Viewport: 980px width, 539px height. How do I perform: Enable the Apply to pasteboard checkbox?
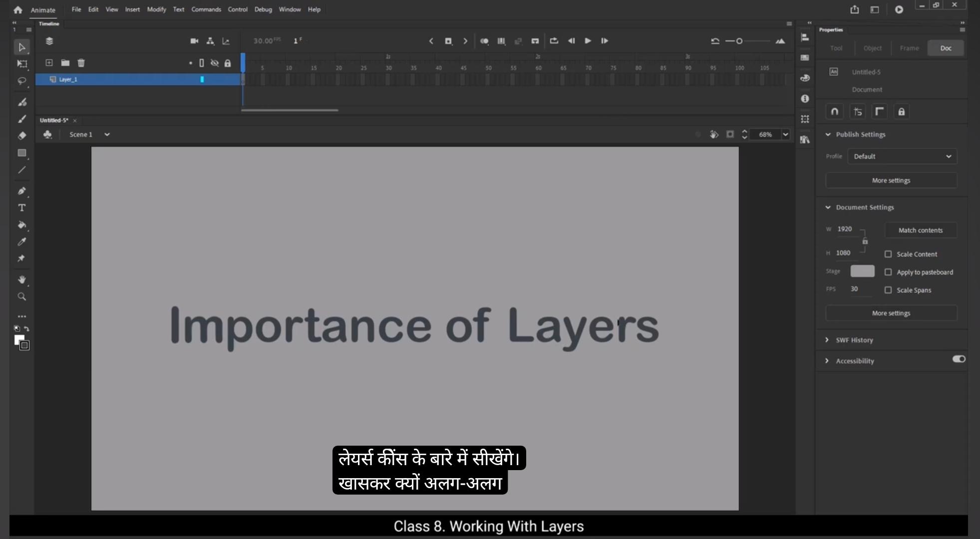tap(888, 272)
